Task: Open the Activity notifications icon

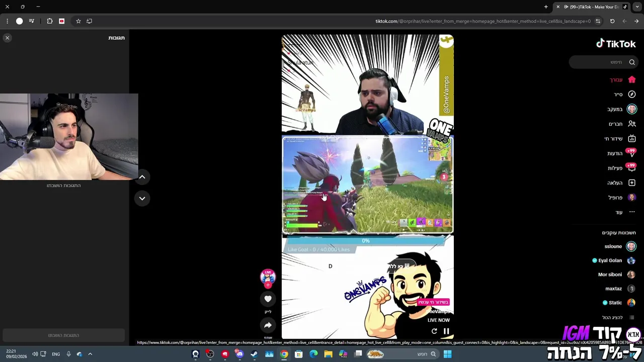Action: pyautogui.click(x=631, y=168)
